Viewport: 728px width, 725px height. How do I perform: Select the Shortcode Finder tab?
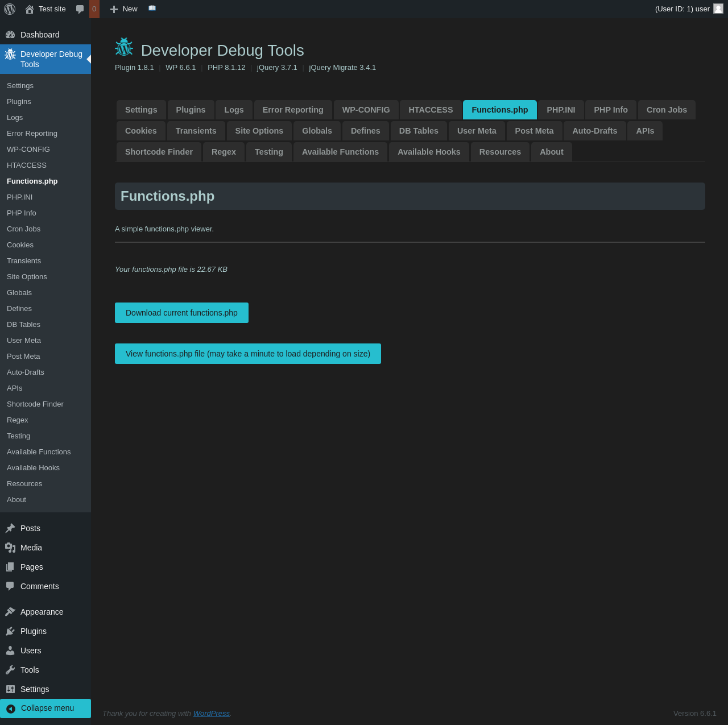point(159,152)
